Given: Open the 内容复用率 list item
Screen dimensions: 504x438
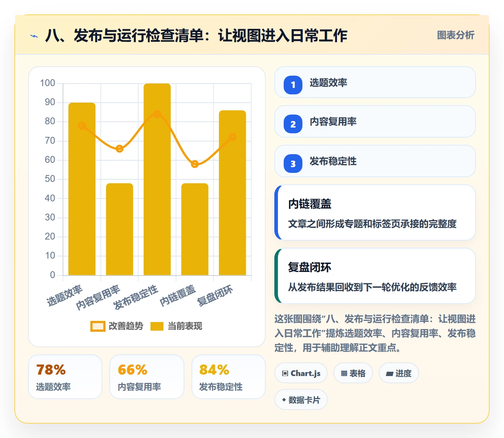Looking at the screenshot, I should point(375,121).
